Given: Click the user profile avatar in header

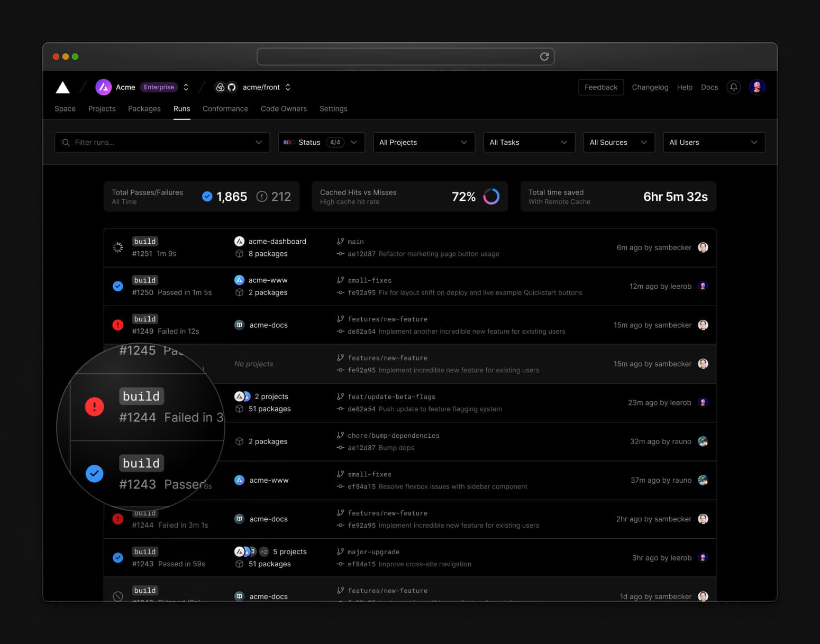Looking at the screenshot, I should pos(757,87).
